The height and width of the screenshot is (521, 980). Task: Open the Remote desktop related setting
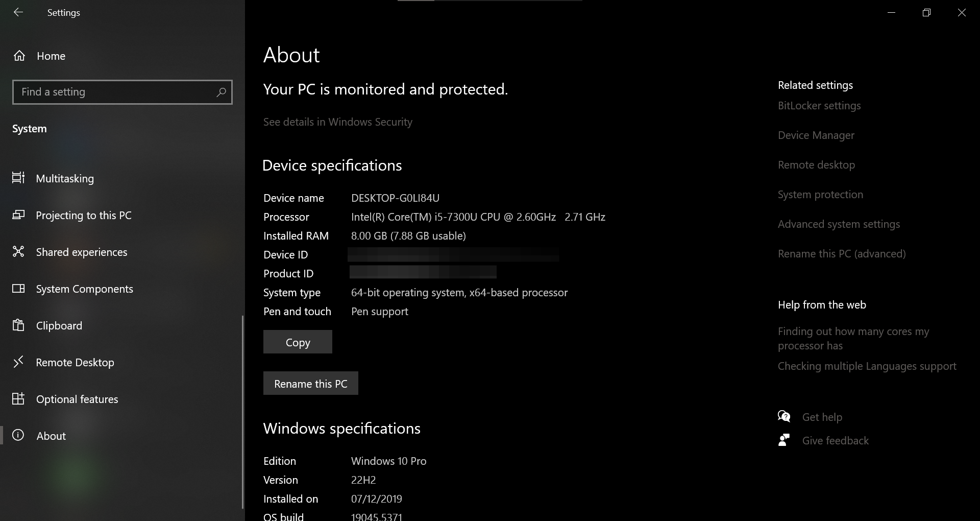tap(817, 165)
